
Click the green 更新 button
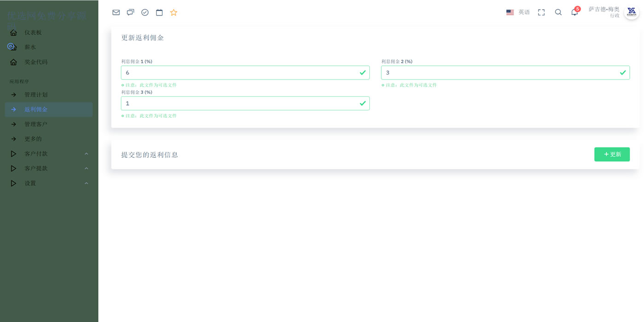612,155
